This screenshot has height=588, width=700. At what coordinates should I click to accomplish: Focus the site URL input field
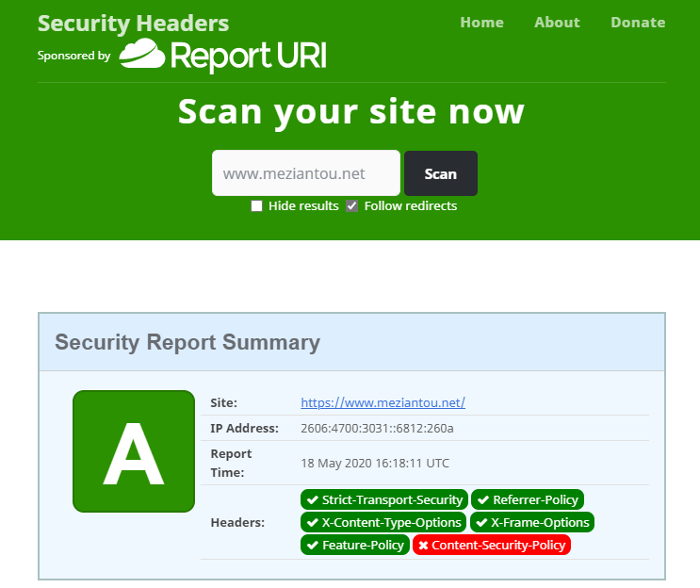pos(306,173)
